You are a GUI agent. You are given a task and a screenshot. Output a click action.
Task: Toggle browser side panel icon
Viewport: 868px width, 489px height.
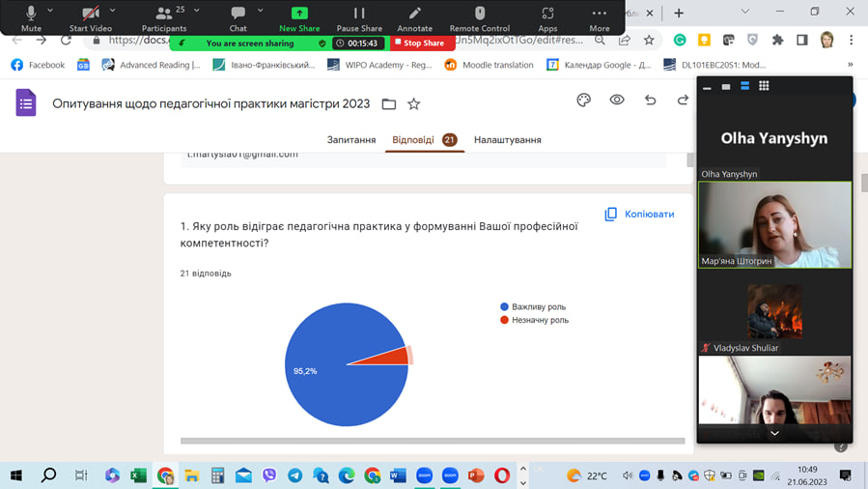802,40
